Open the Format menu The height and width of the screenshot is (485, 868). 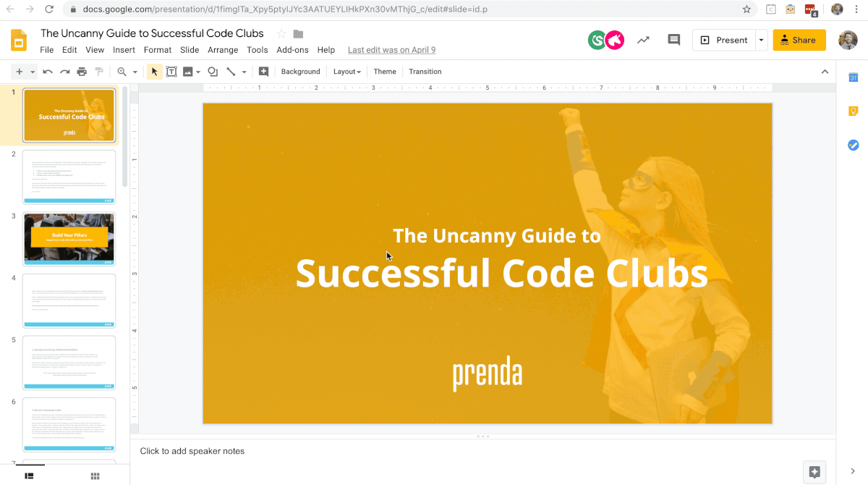click(x=158, y=50)
